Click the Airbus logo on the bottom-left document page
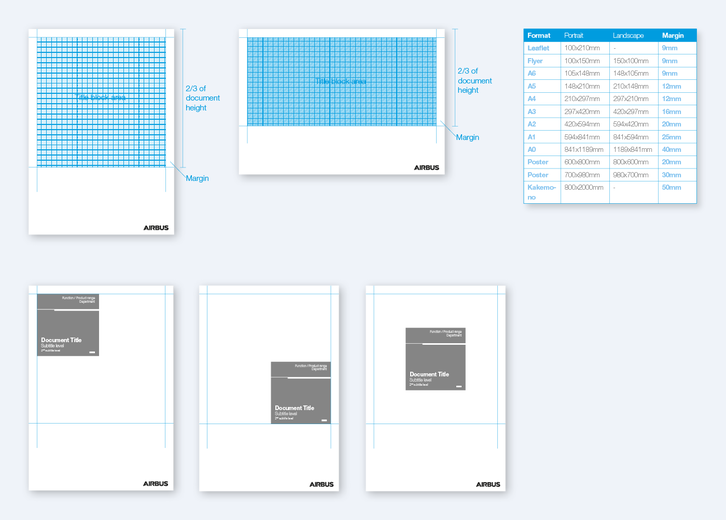Screen dimensions: 726x520 coord(156,483)
